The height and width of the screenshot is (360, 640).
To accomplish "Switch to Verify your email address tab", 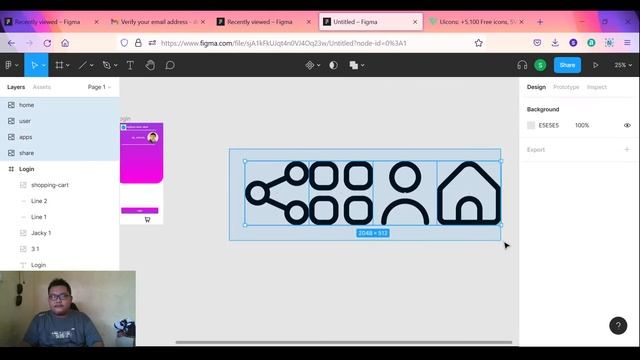I will [x=158, y=22].
